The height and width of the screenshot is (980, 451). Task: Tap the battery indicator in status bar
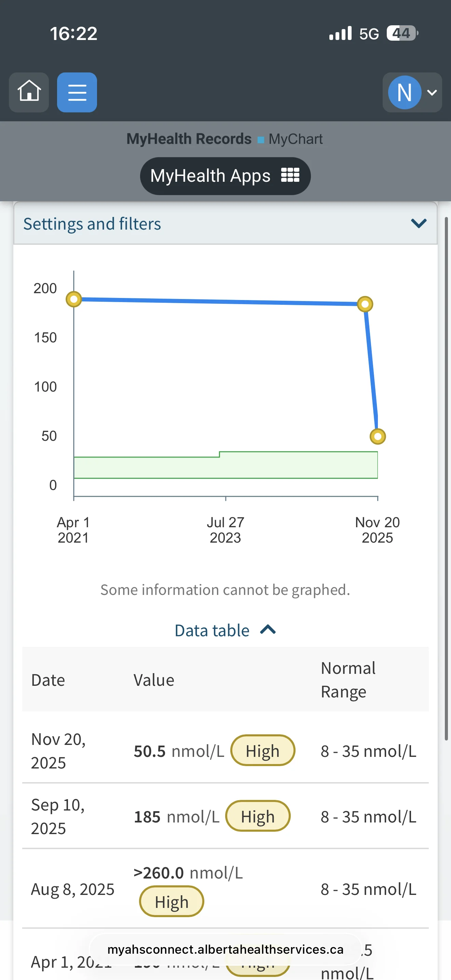(402, 33)
